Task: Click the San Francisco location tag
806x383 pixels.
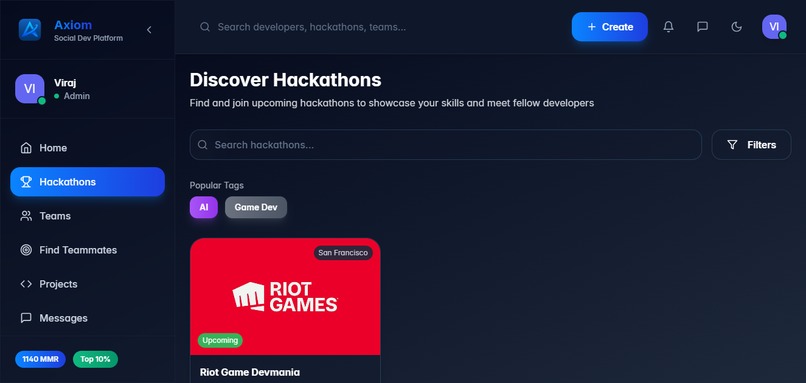Action: (343, 252)
